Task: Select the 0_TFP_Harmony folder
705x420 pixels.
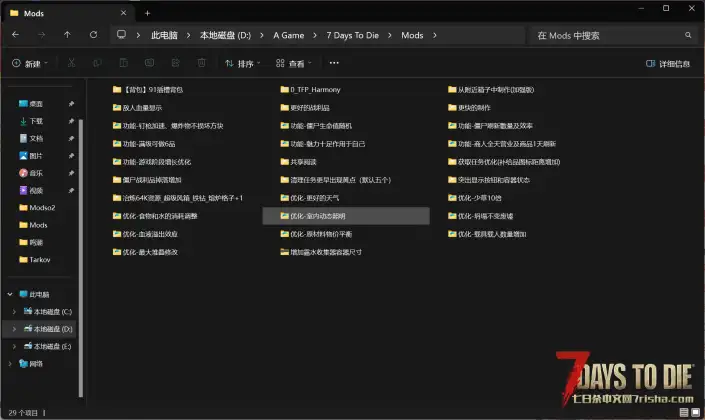Action: [310, 89]
